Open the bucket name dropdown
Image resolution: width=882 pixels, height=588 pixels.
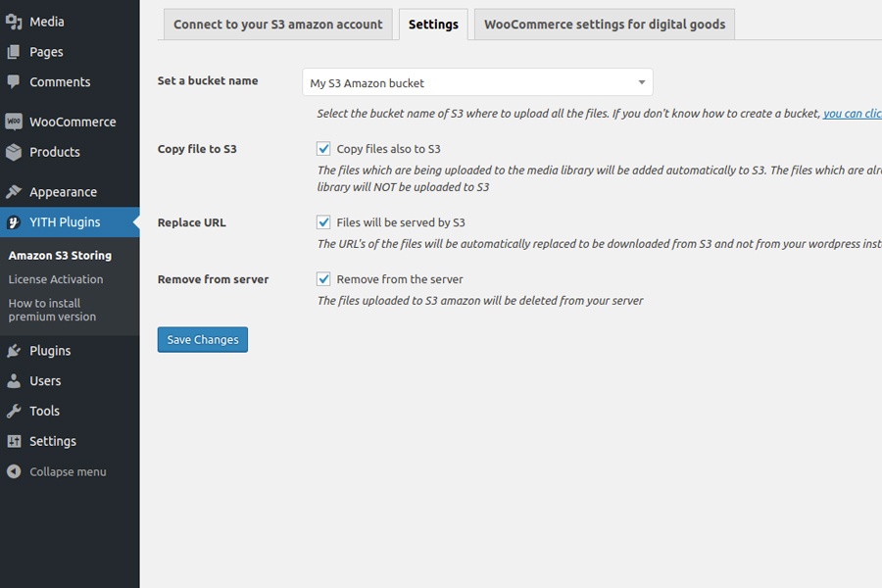click(x=477, y=83)
